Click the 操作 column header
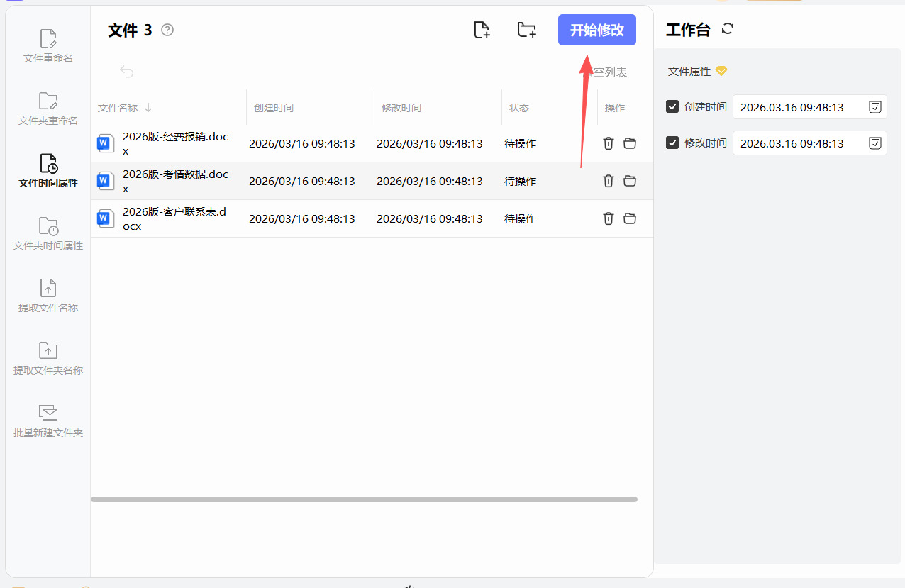Screen dimensions: 905x588 [615, 108]
